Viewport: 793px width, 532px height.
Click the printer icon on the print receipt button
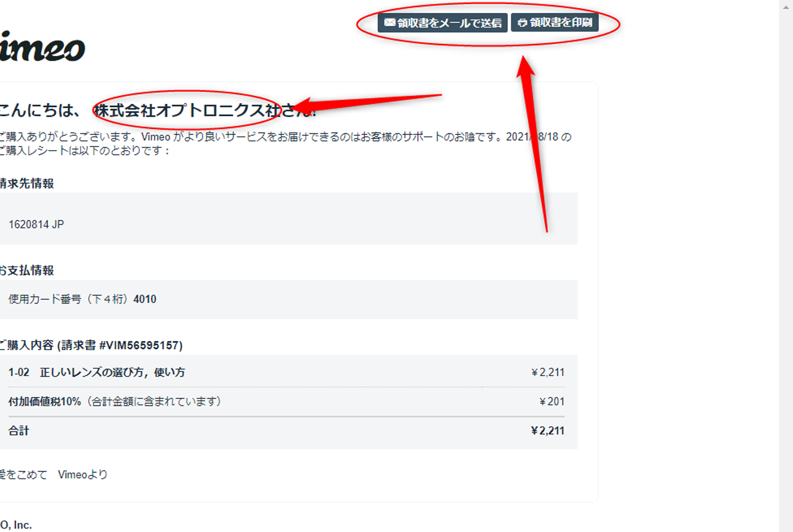click(522, 23)
